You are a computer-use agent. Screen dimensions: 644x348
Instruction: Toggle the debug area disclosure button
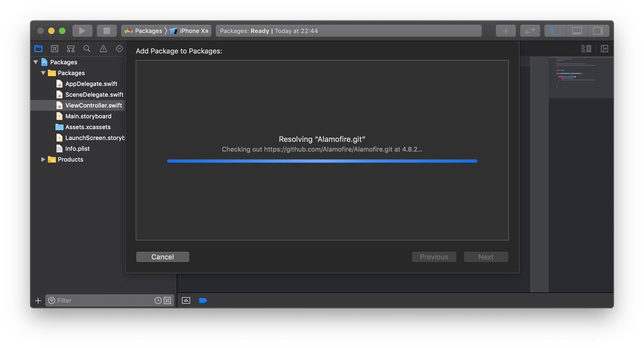(186, 301)
